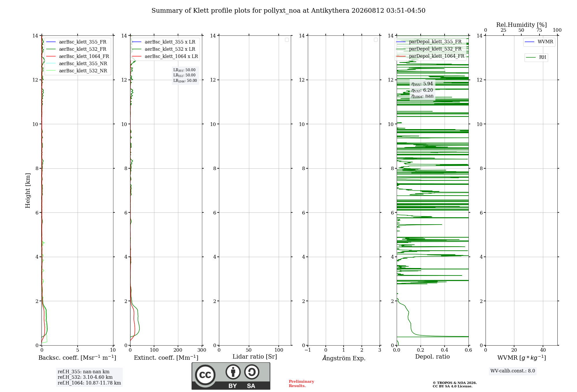This screenshot has height=392, width=577.
Task: Click the RH legend label
Action: coord(536,57)
